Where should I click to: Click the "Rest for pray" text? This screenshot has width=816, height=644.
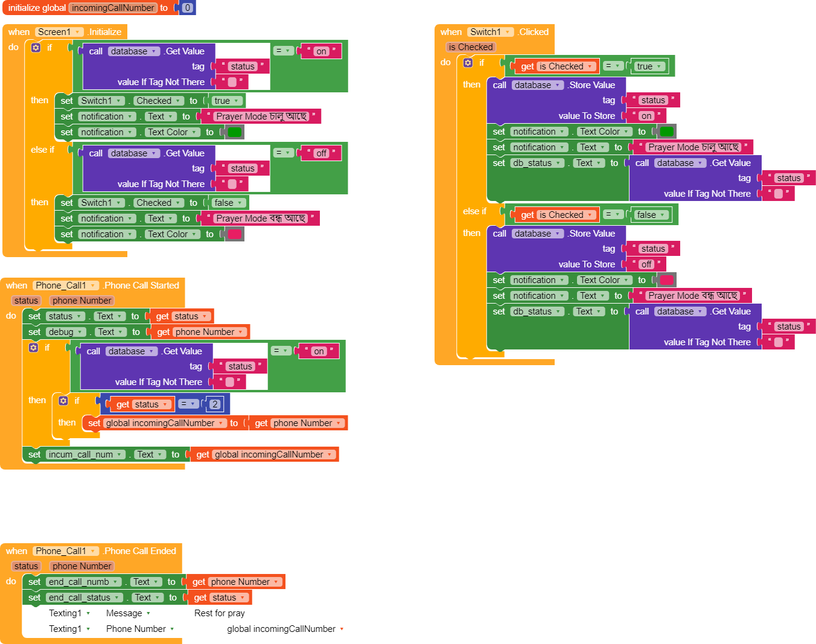tap(220, 613)
